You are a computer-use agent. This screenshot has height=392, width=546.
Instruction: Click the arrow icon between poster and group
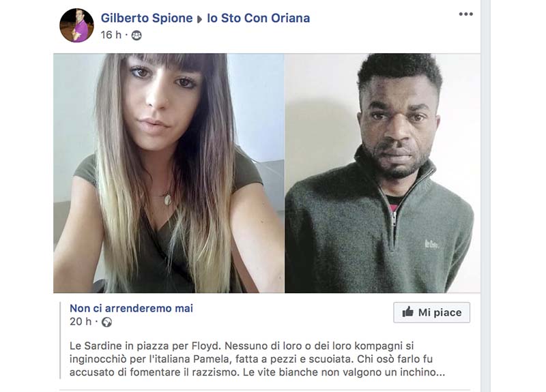tap(199, 19)
